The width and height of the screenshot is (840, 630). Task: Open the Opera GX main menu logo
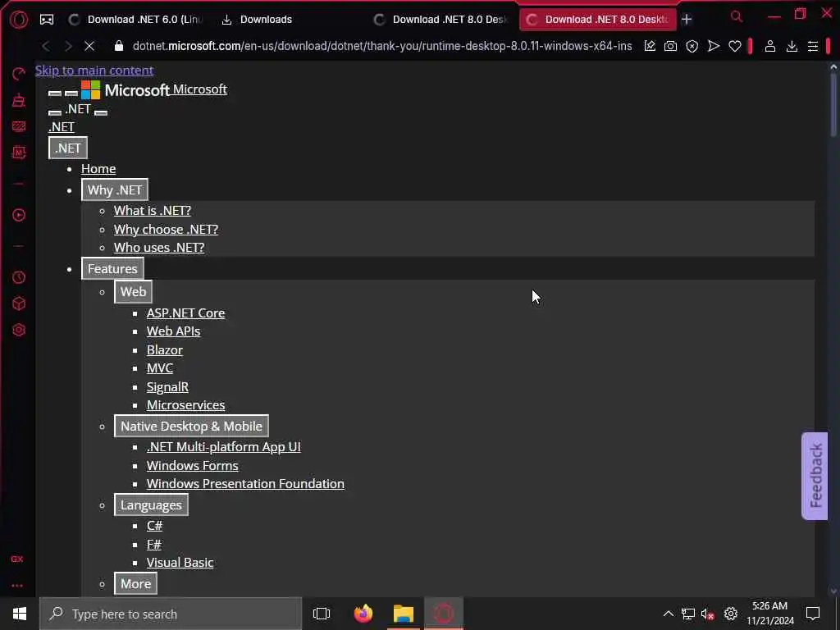click(19, 20)
